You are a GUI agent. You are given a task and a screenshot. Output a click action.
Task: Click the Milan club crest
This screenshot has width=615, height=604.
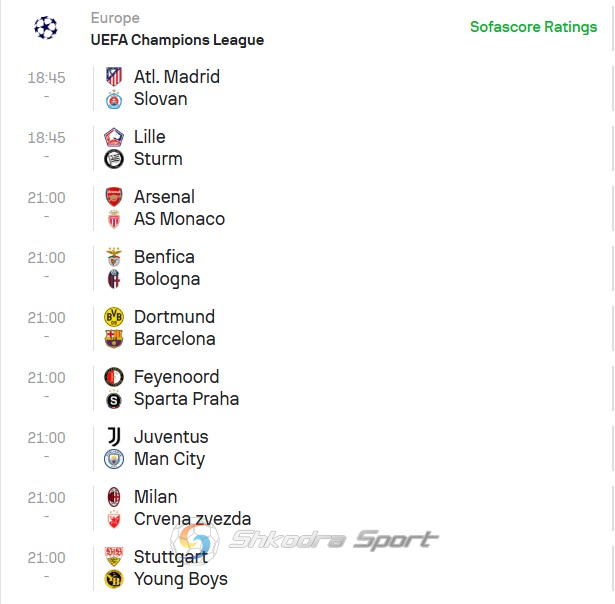pos(114,497)
